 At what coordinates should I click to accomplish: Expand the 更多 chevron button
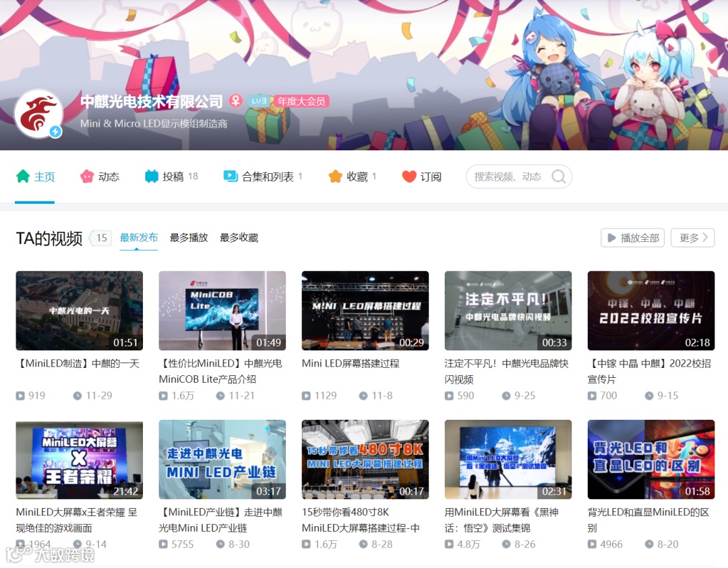pos(692,238)
